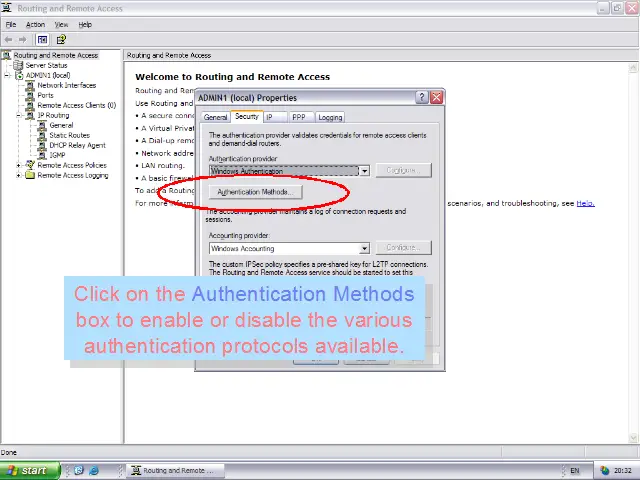Click the system tray network icon

[x=604, y=471]
